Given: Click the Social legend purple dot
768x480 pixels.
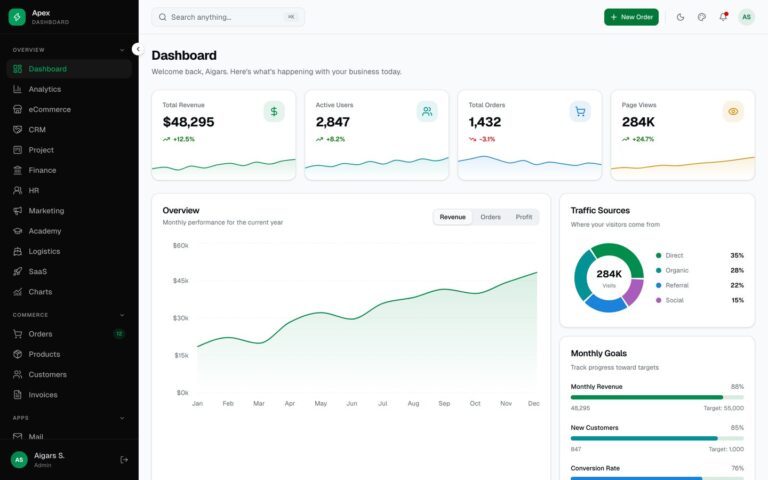Looking at the screenshot, I should (x=658, y=300).
